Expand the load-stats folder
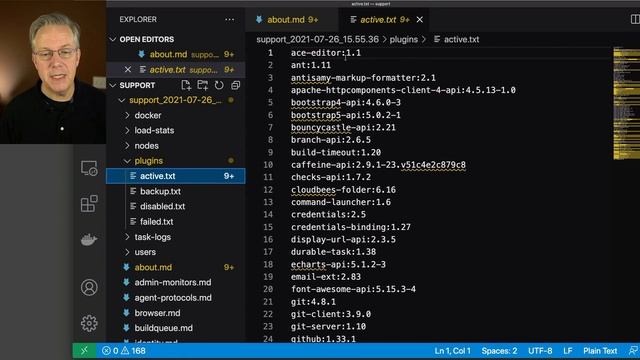This screenshot has height=360, width=640. point(127,131)
